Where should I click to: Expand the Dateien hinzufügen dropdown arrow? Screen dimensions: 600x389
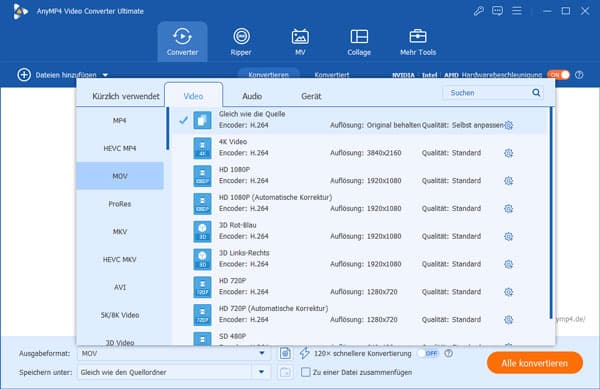105,75
